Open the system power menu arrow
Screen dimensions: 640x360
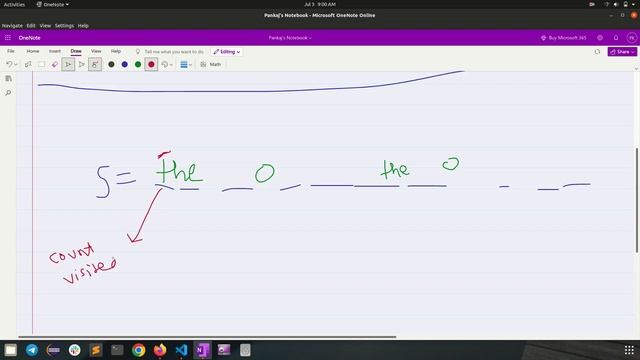pos(634,4)
